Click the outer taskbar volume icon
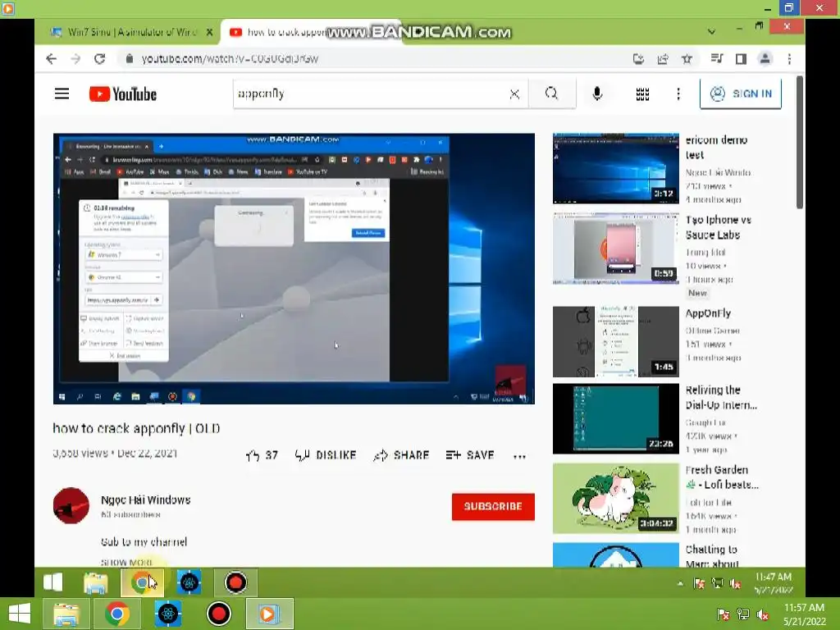This screenshot has height=630, width=840. click(762, 614)
